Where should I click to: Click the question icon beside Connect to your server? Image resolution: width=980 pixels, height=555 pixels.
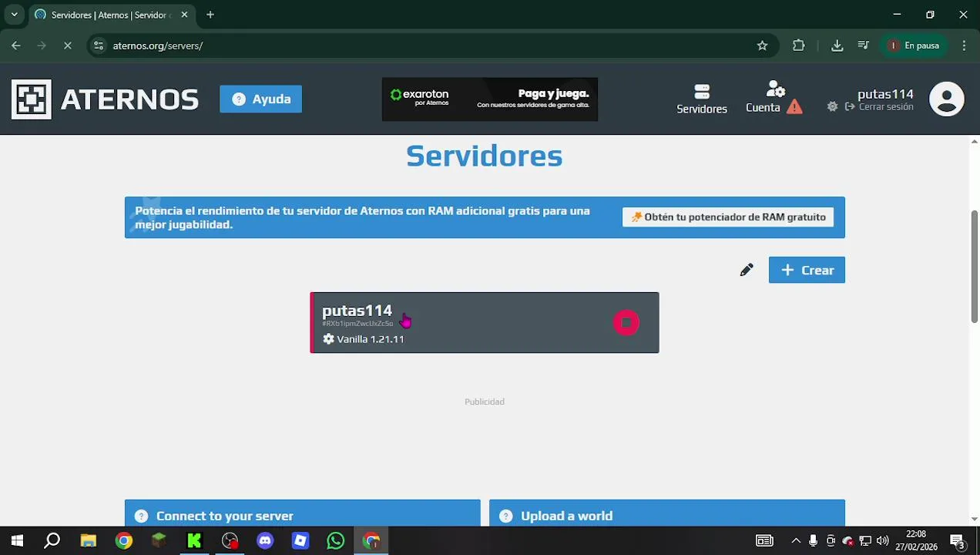coord(141,516)
